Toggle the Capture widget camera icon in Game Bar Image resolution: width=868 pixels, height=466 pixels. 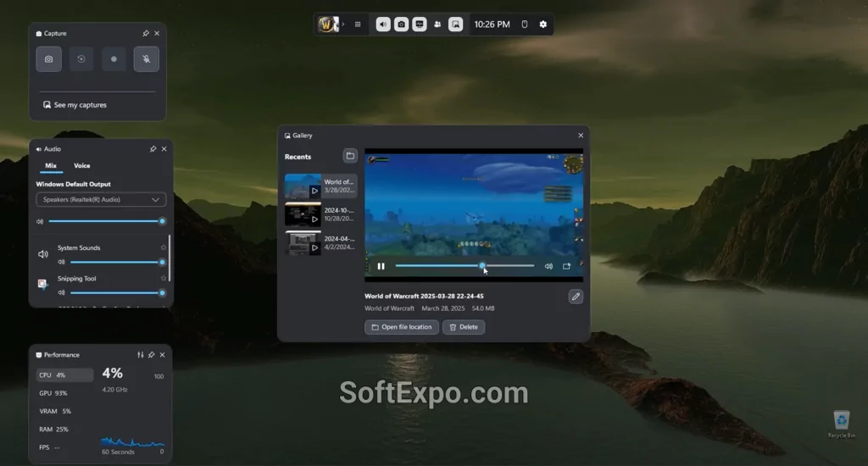tap(401, 25)
